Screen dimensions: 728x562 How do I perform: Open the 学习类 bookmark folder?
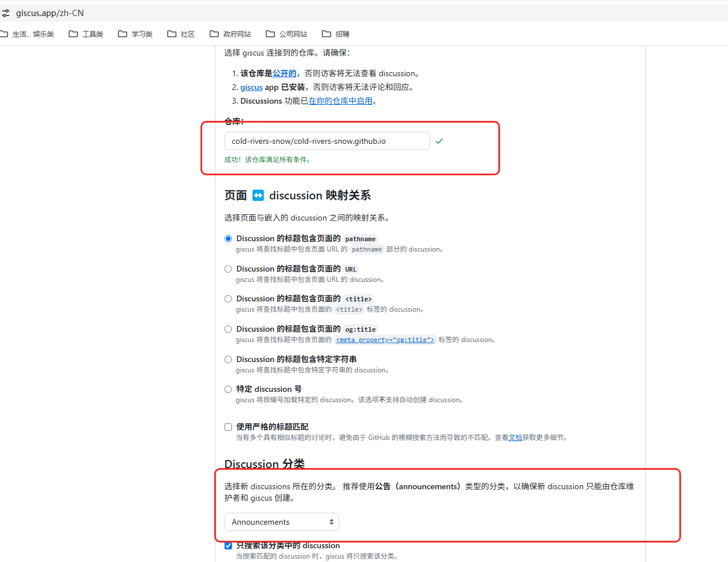tap(135, 34)
